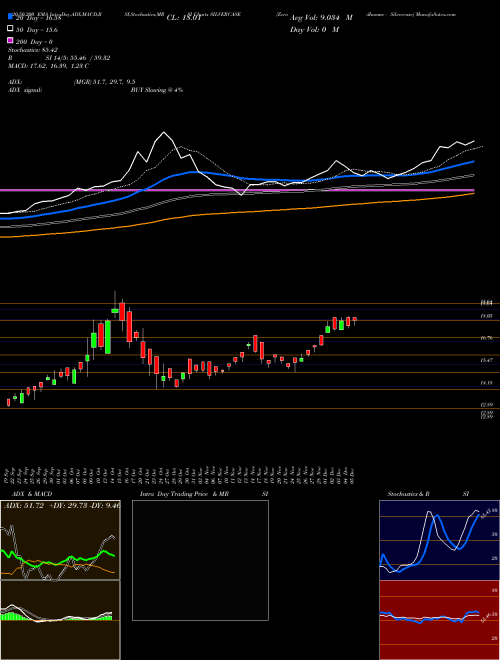
Task: Click the blue 20 Day EMA legend swatch
Action: [10, 17]
